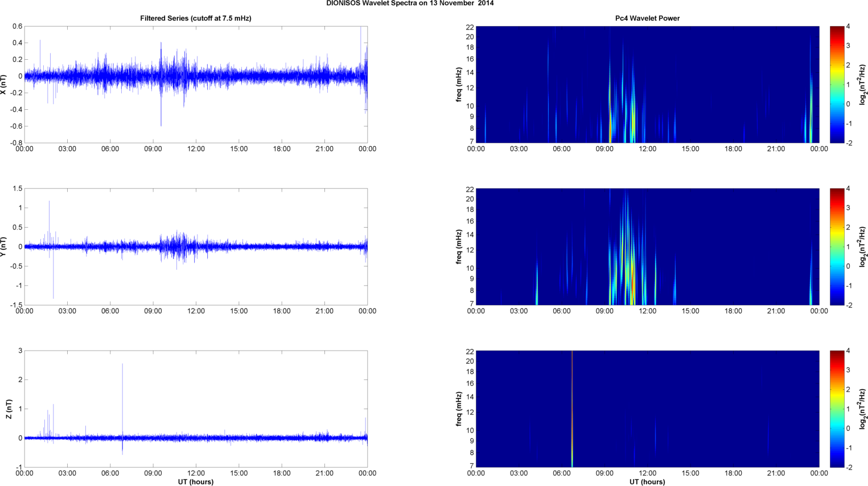
Task: Select the 'Z (nT)' y-axis label
Action: [9, 409]
